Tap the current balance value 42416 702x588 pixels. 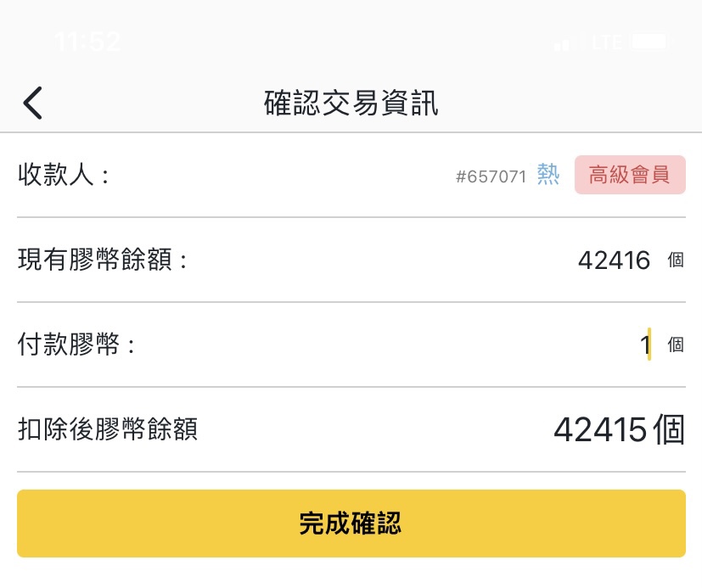tap(614, 260)
